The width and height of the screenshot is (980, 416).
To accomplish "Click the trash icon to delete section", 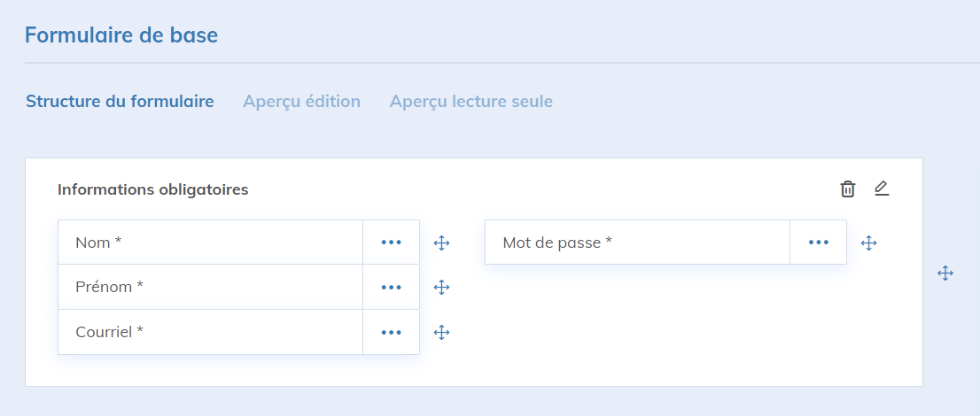I will coord(848,189).
